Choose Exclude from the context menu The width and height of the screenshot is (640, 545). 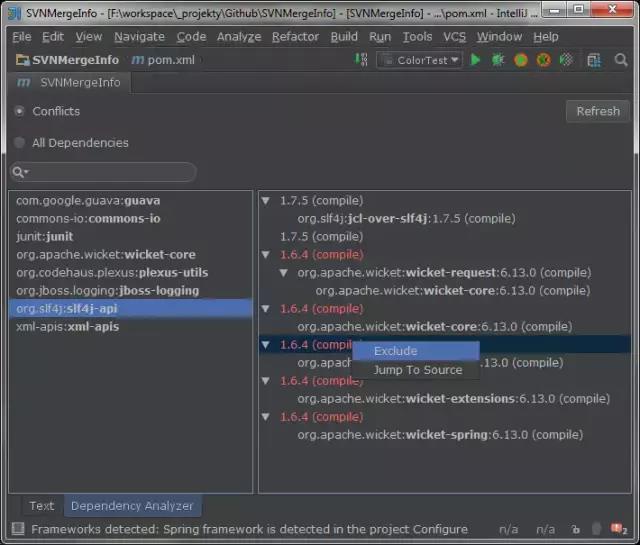(x=416, y=351)
